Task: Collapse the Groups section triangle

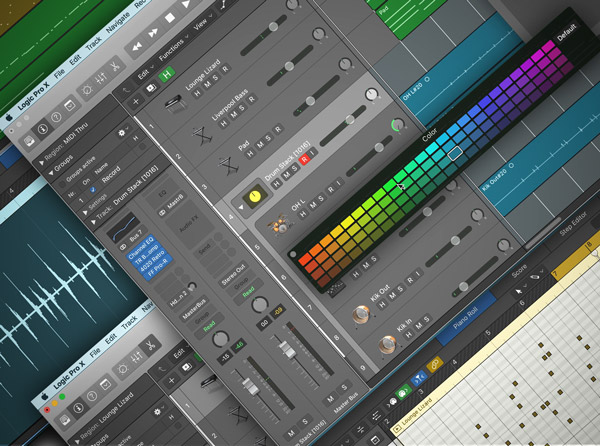Action: [x=51, y=173]
